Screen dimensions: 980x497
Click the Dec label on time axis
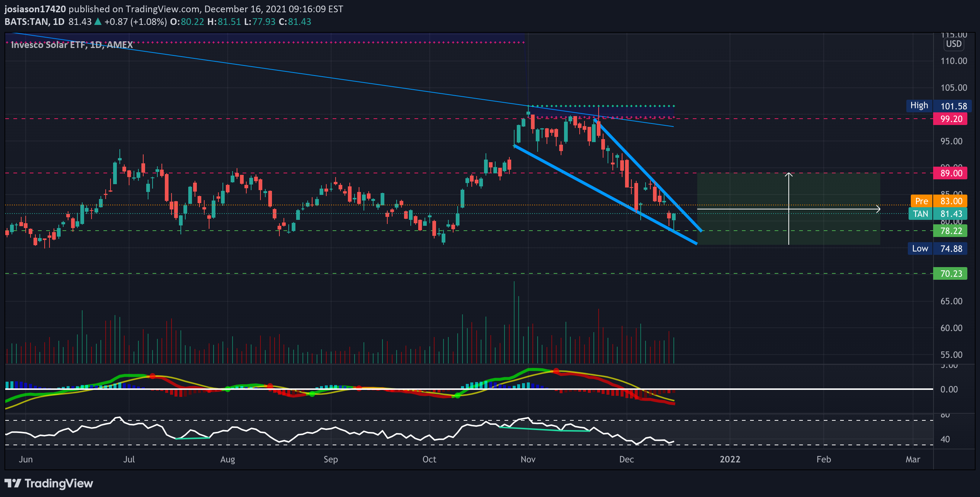click(x=627, y=459)
